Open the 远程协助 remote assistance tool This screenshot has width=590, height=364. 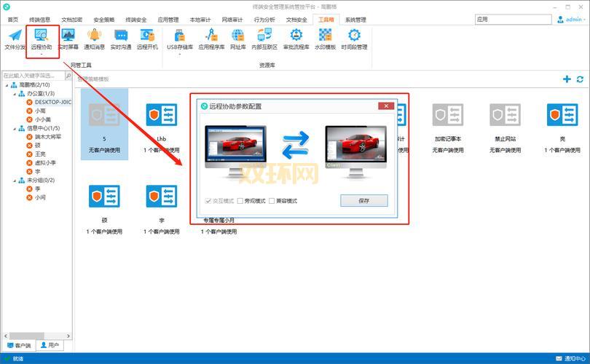click(x=42, y=38)
